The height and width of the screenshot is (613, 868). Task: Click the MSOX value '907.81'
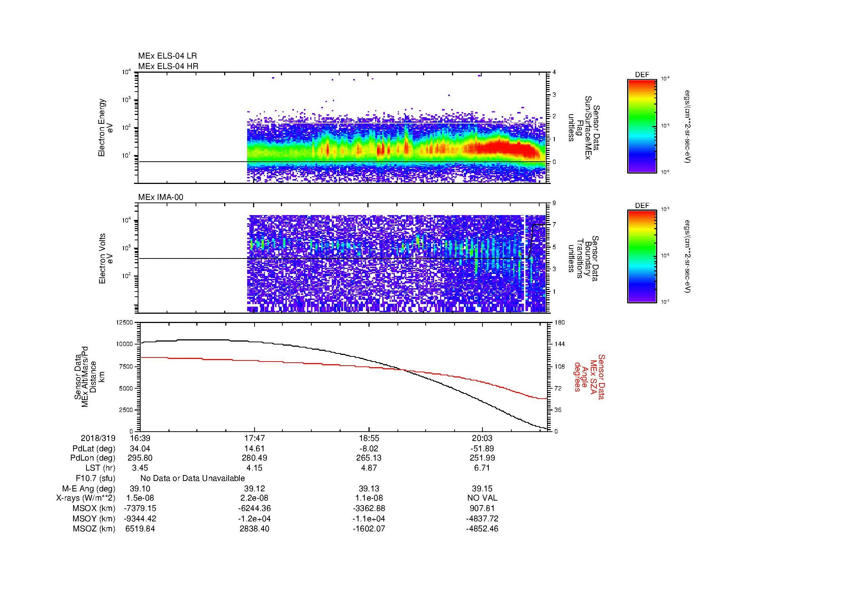(482, 509)
